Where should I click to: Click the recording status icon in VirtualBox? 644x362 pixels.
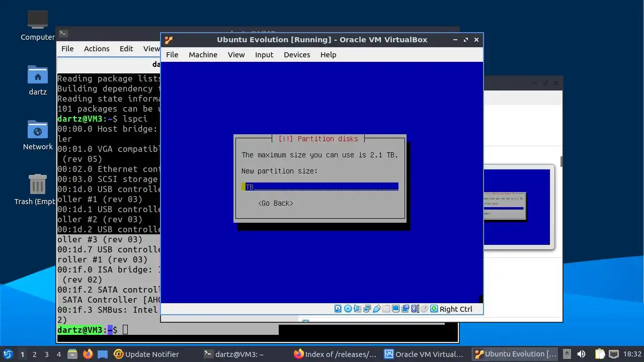click(x=405, y=309)
